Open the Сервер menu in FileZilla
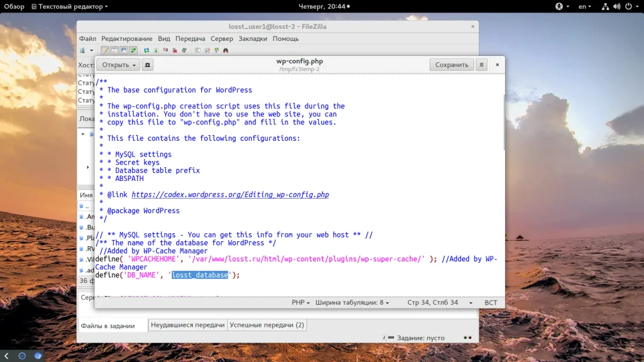The width and height of the screenshot is (644, 362). point(222,38)
